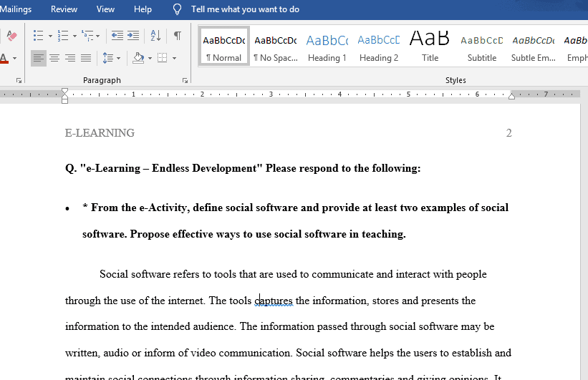Open line spacing dropdown arrow
Image resolution: width=588 pixels, height=380 pixels.
(x=118, y=58)
